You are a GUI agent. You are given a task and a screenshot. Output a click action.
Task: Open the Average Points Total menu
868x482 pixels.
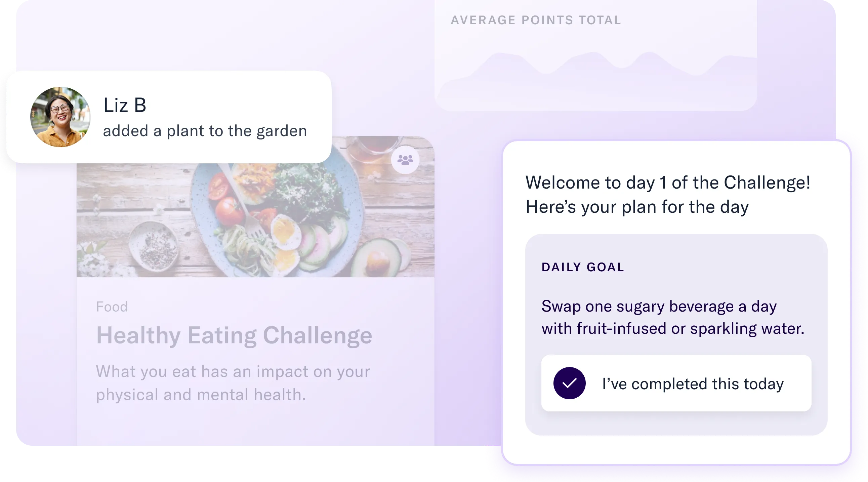pos(536,19)
